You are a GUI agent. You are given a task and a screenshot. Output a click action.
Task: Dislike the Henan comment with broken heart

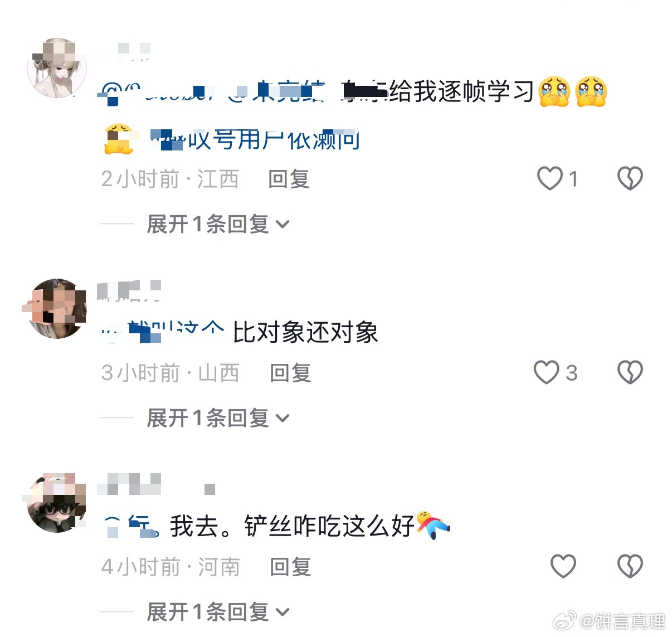tap(630, 566)
